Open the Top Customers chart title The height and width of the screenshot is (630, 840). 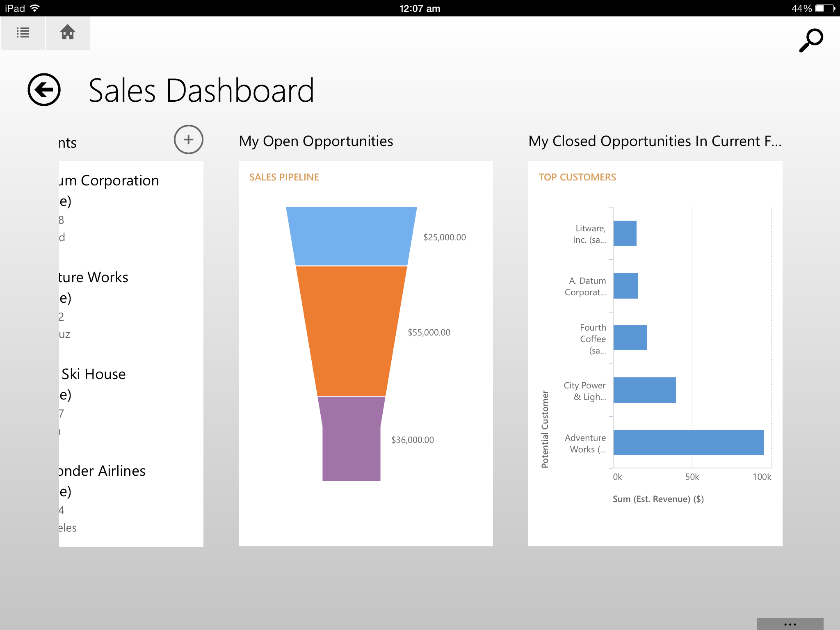click(577, 177)
